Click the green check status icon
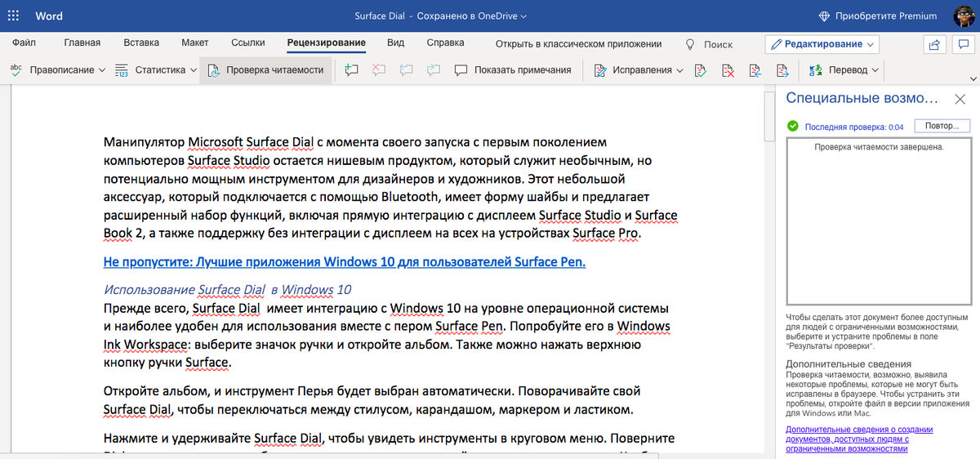Viewport: 980px width, 459px height. (792, 127)
